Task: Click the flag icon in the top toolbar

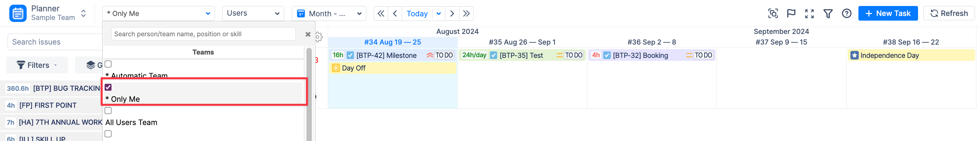Action: 791,14
